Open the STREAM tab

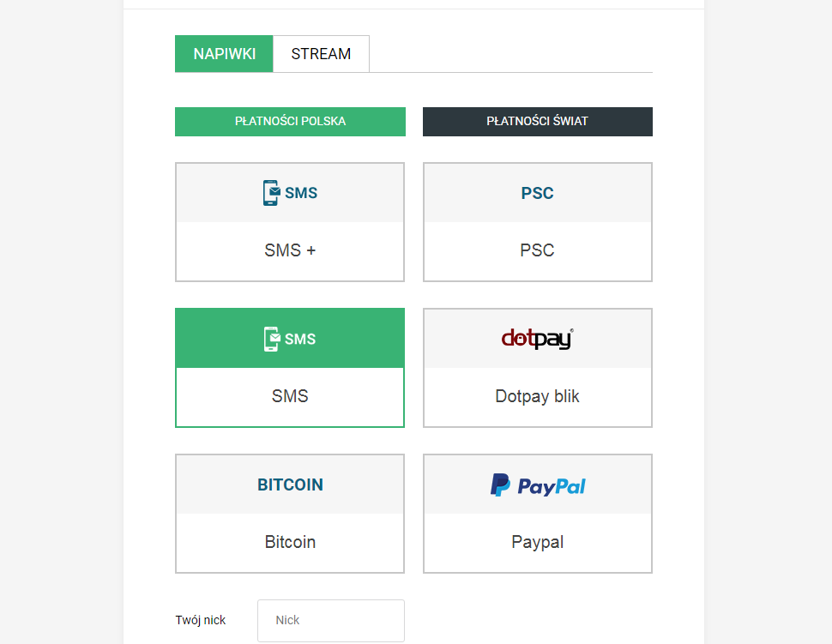pos(321,54)
